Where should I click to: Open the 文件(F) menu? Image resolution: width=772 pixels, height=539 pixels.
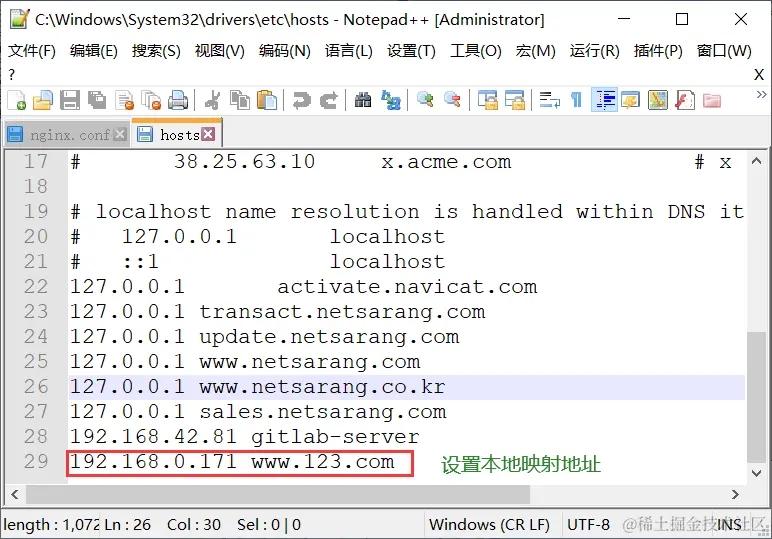(32, 51)
